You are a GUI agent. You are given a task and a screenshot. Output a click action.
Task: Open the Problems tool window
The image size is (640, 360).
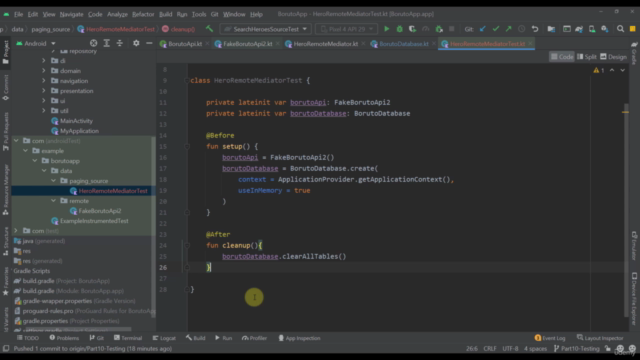[x=64, y=338]
